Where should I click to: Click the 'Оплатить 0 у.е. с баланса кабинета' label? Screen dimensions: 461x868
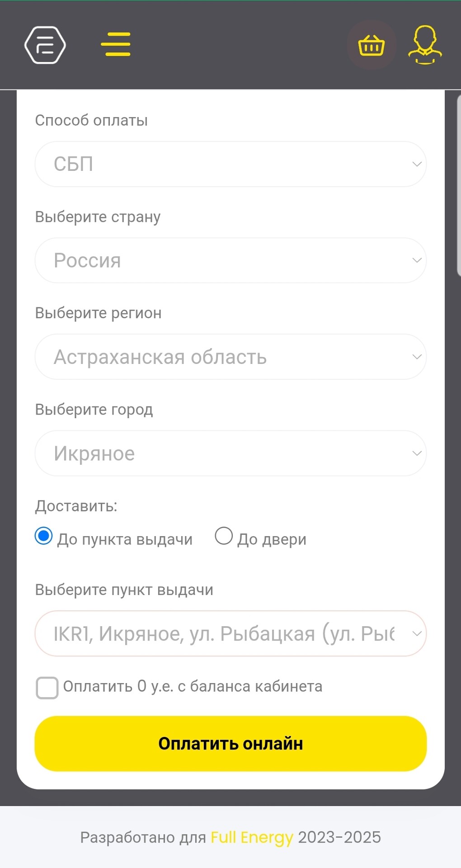pos(193,686)
